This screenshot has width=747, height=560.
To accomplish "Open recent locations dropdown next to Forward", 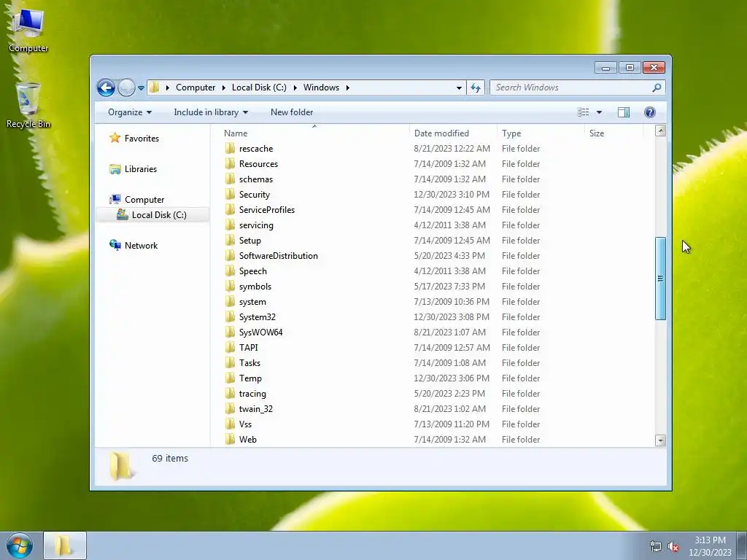I will click(141, 88).
